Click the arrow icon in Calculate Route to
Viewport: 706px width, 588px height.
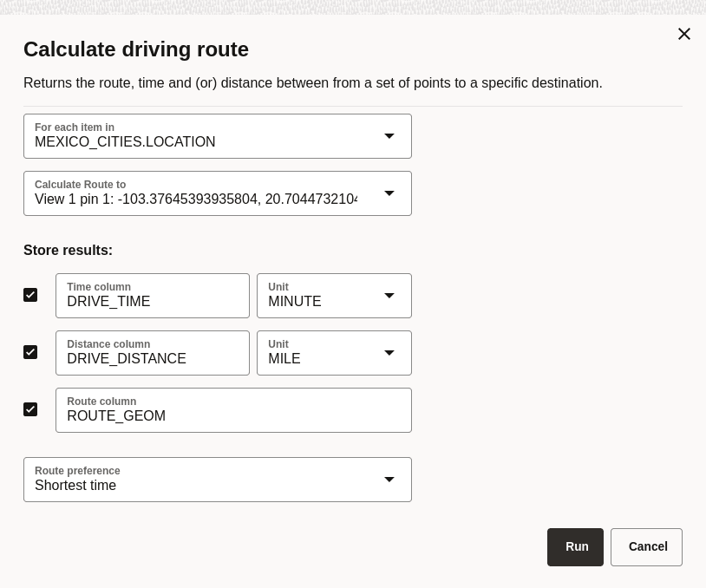pos(389,193)
